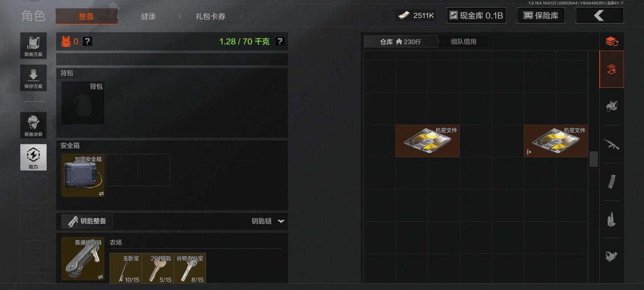The image size is (644, 290).
Task: Switch to the 礼包卡券 tab
Action: (210, 17)
